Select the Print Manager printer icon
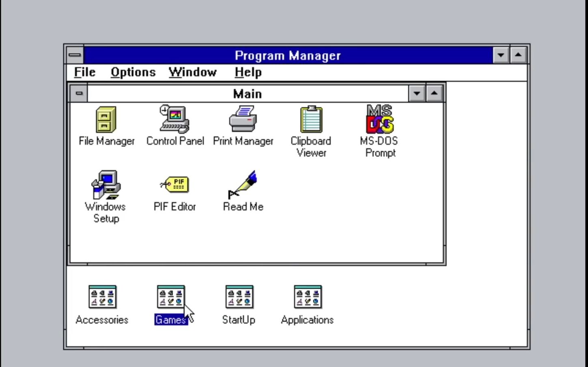Viewport: 588px width, 367px height. [243, 119]
